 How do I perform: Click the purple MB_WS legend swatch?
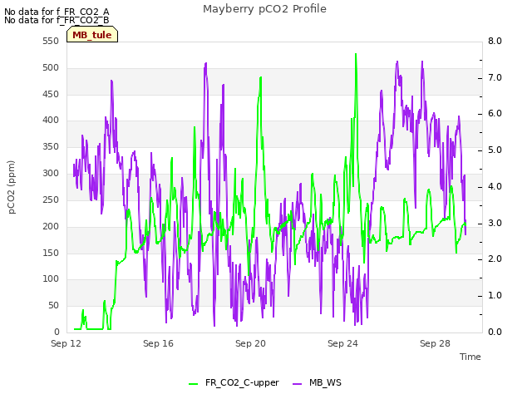coord(297,383)
